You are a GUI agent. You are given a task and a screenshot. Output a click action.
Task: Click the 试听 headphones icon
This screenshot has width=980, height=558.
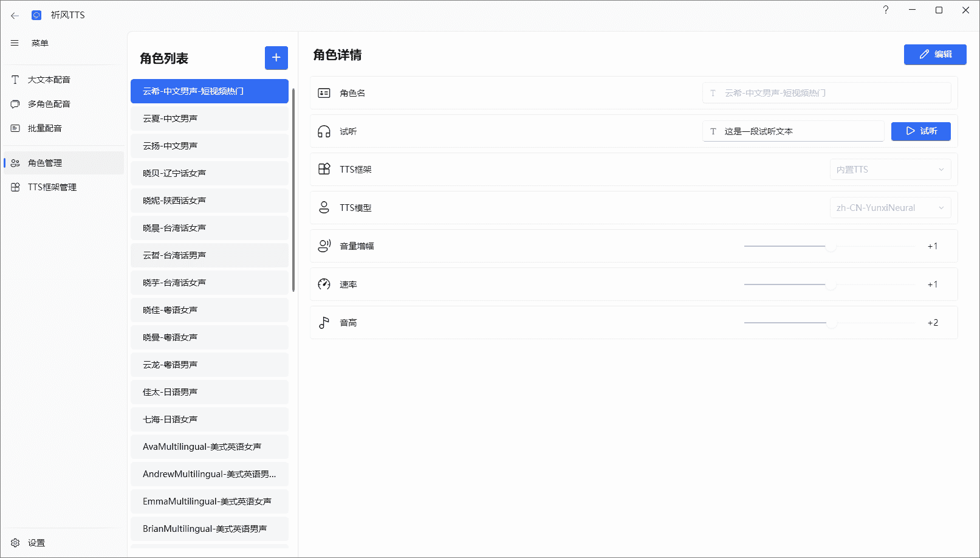pyautogui.click(x=324, y=131)
